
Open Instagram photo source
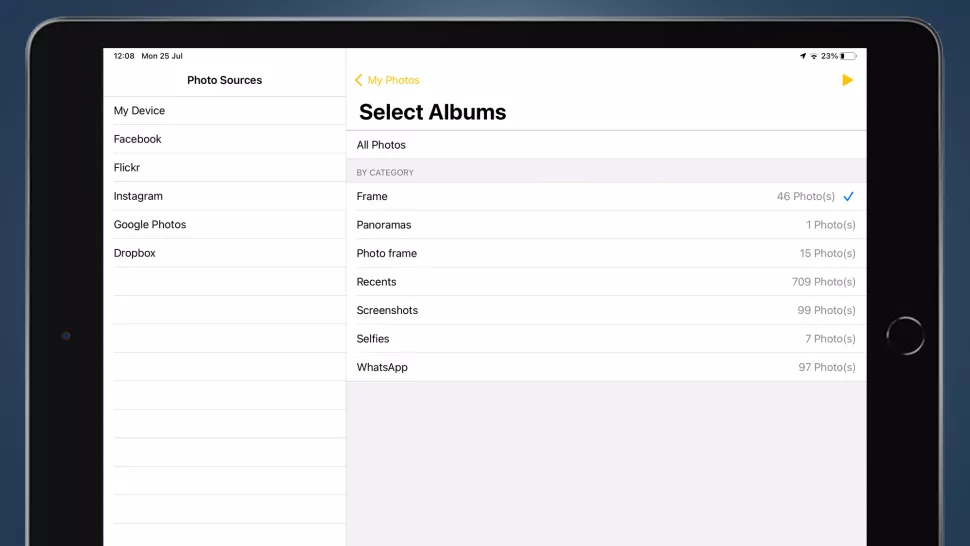pyautogui.click(x=225, y=196)
